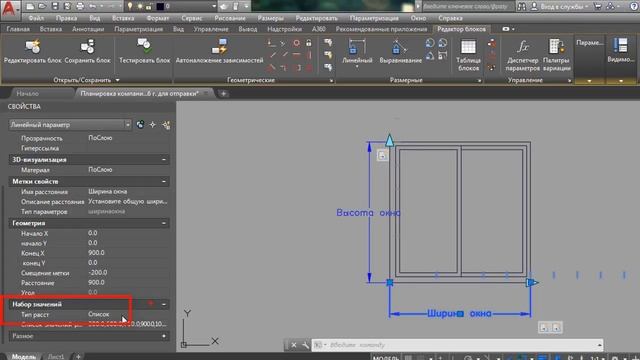Viewport: 640px width, 360px height.
Task: Click the command line customize wrench
Action: coord(305,345)
